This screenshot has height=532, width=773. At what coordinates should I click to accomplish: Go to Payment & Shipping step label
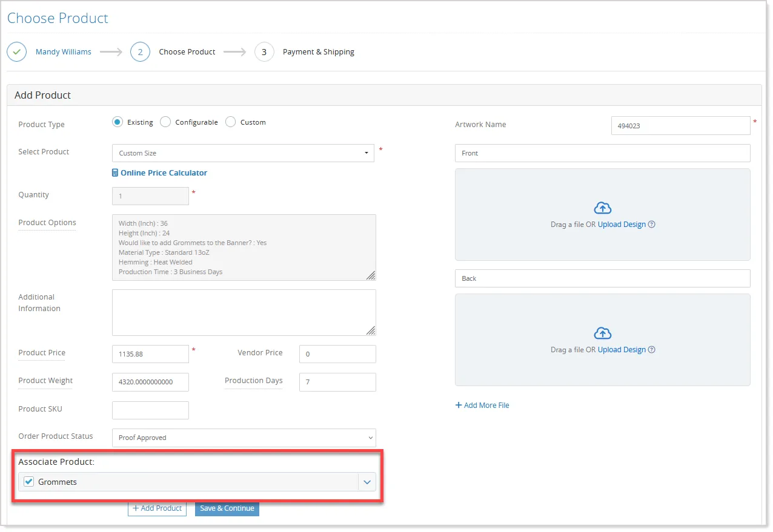pos(319,52)
